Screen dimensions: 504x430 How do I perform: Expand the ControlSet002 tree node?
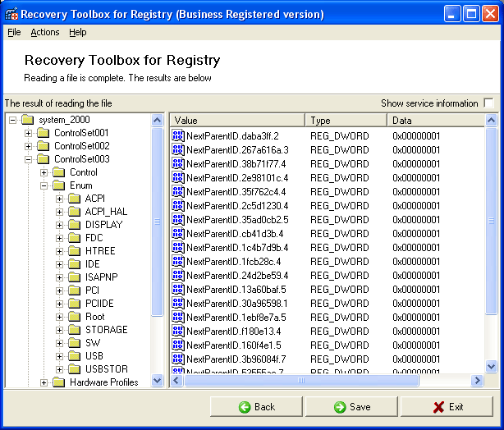(29, 146)
